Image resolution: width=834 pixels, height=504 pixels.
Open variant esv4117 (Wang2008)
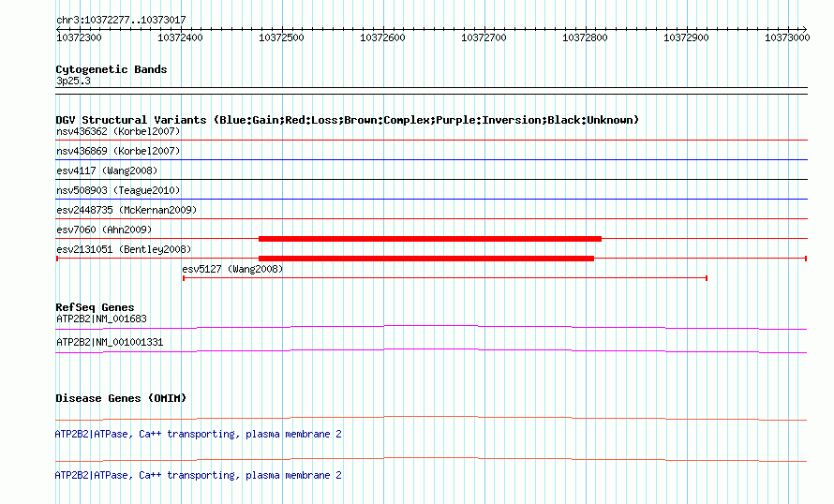[107, 170]
